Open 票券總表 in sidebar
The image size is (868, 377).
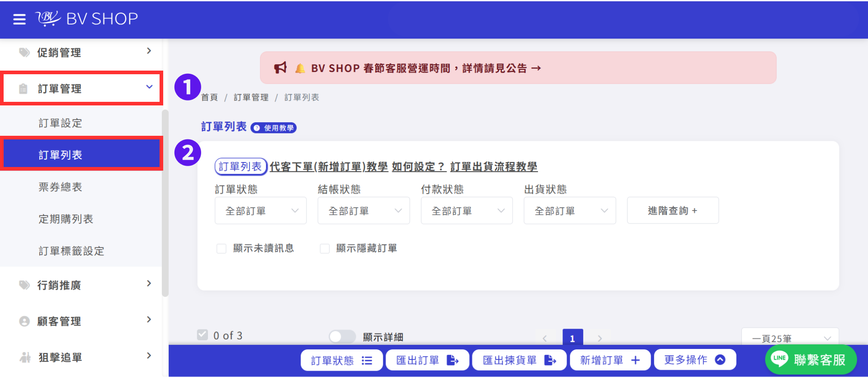click(x=61, y=187)
